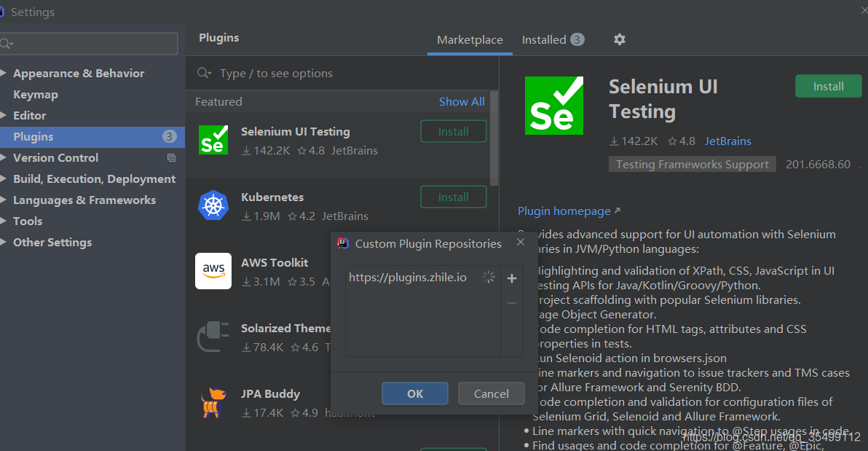Expand the Tools settings node

[x=4, y=221]
